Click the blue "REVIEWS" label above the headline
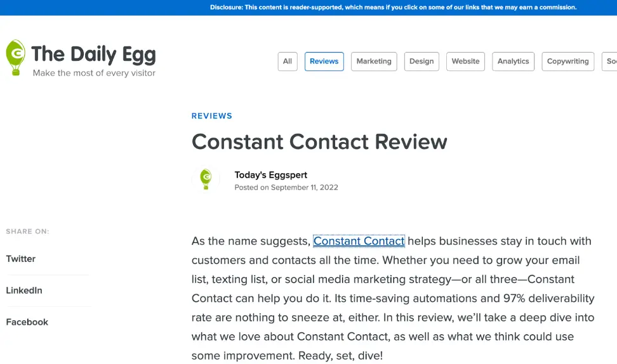 click(x=212, y=116)
